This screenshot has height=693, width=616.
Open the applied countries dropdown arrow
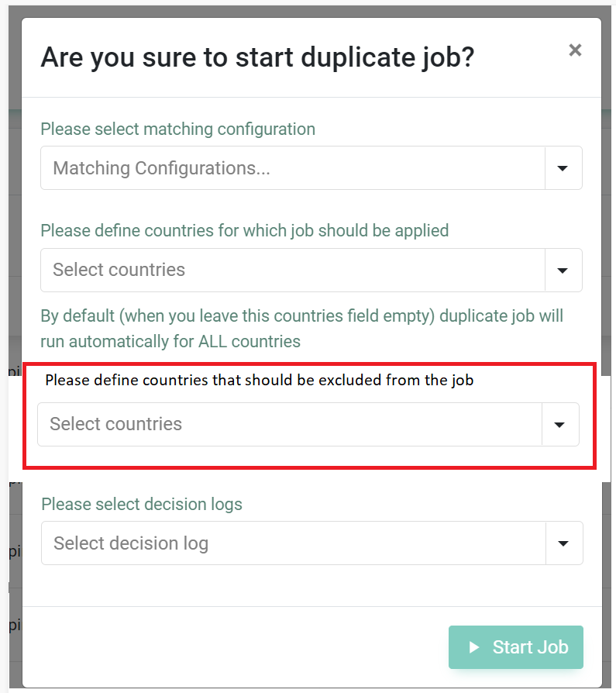tap(563, 271)
